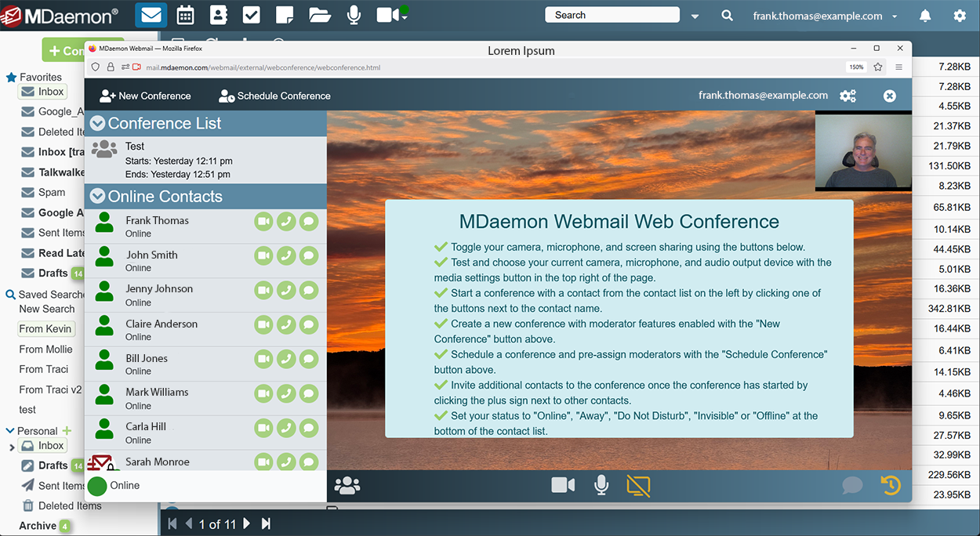Toggle screen sharing in the conference
Image resolution: width=980 pixels, height=536 pixels.
[x=638, y=485]
